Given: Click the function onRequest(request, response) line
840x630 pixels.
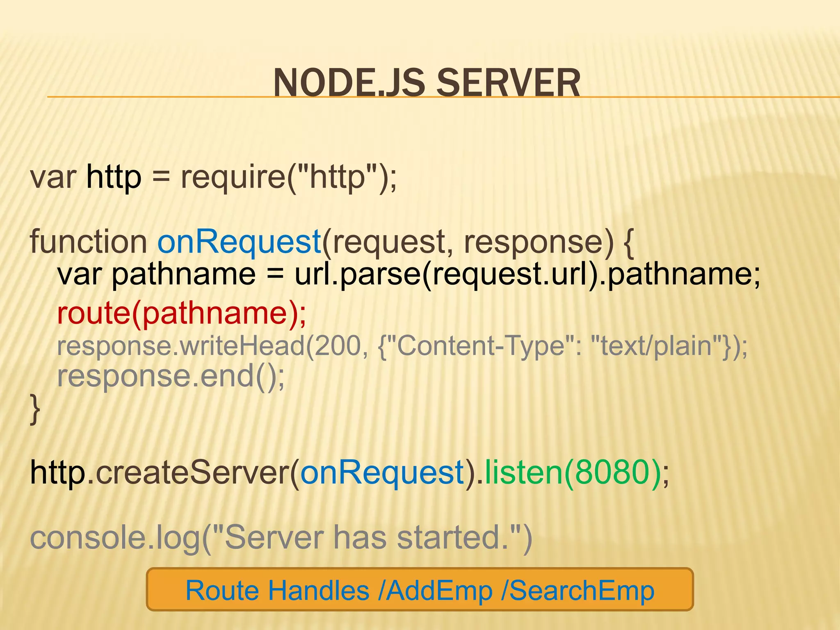Looking at the screenshot, I should [332, 242].
